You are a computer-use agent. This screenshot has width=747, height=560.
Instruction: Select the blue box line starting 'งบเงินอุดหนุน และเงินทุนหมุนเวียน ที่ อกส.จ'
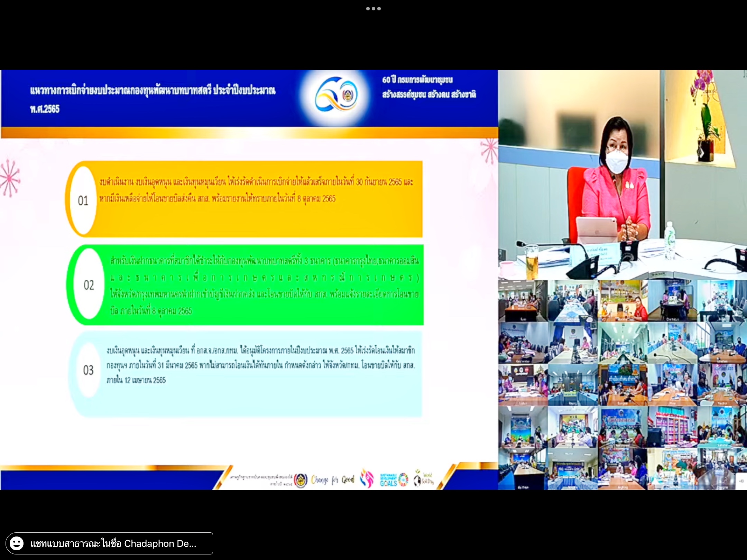[261, 351]
